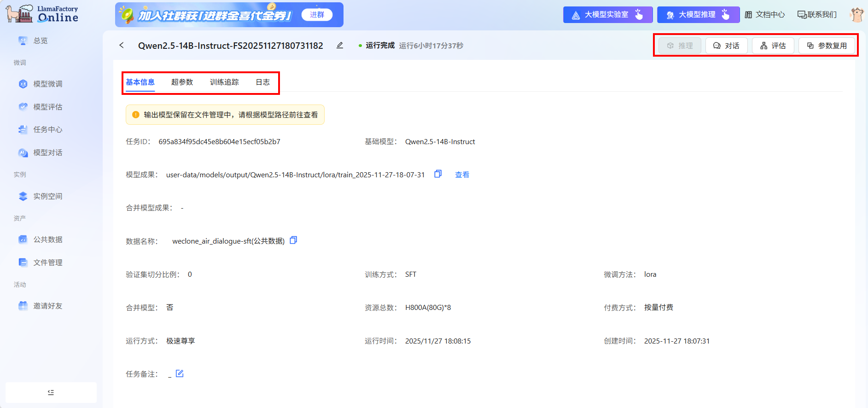Image resolution: width=868 pixels, height=408 pixels.
Task: Click the LlamaFactory Online logo
Action: click(x=42, y=14)
